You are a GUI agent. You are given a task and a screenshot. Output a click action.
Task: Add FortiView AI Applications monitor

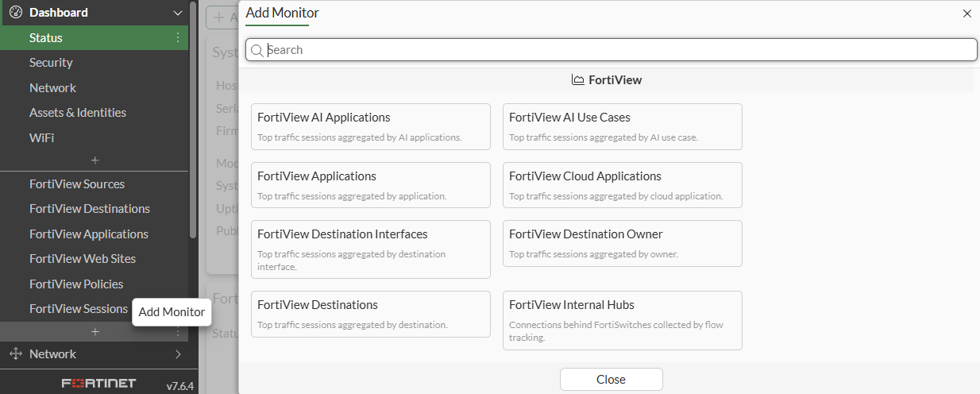[x=370, y=126]
